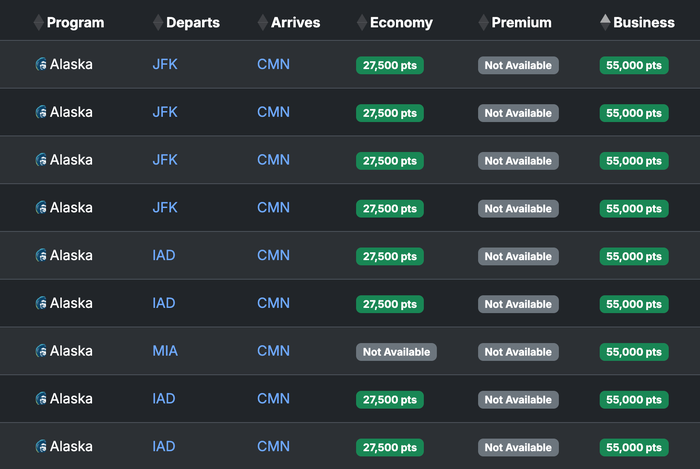Click the Economy column header label
Screen dimensions: 700x469
click(401, 22)
